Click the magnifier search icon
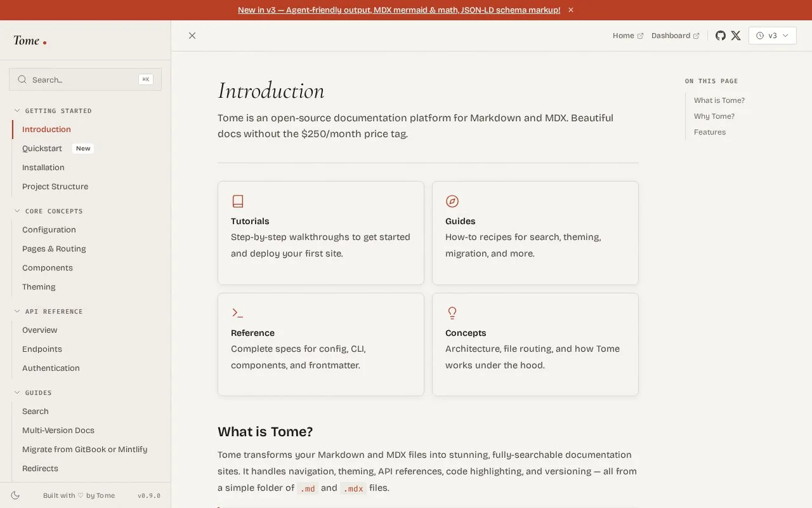The image size is (812, 508). [22, 79]
